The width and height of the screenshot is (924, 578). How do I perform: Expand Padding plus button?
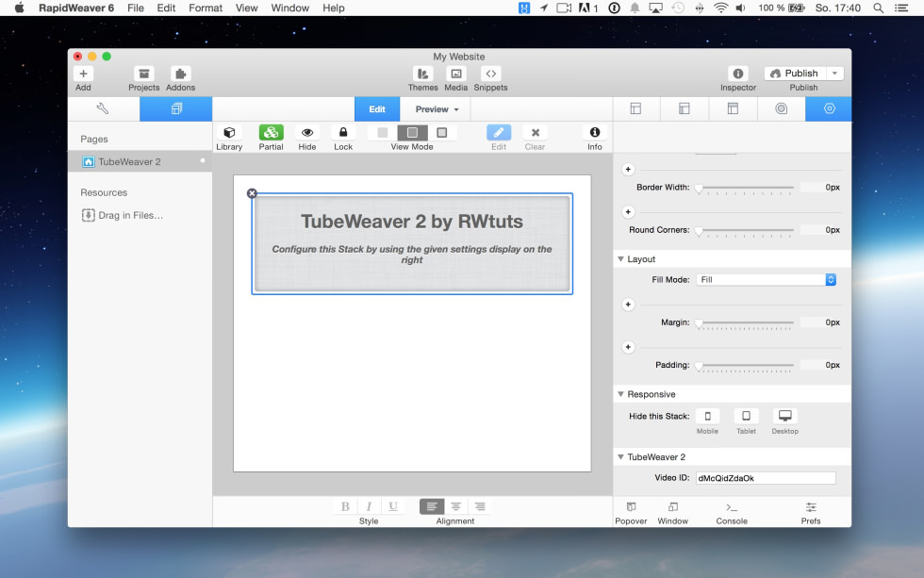628,347
